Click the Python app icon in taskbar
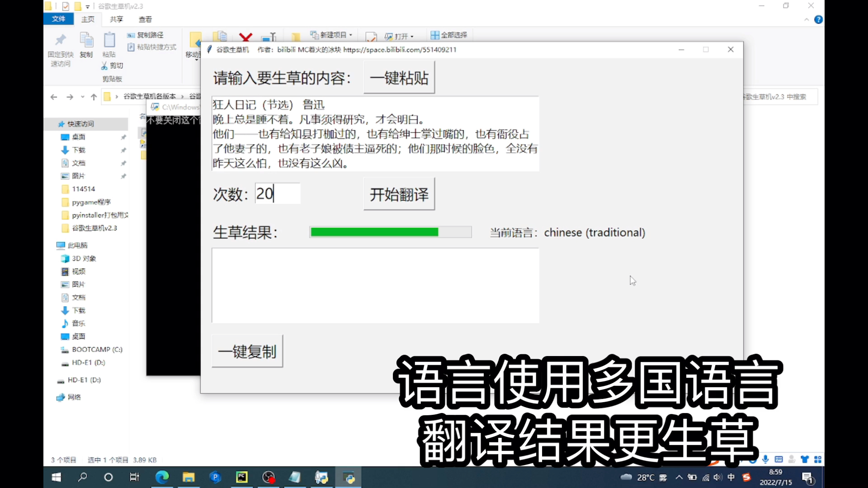The height and width of the screenshot is (488, 868). pyautogui.click(x=349, y=477)
